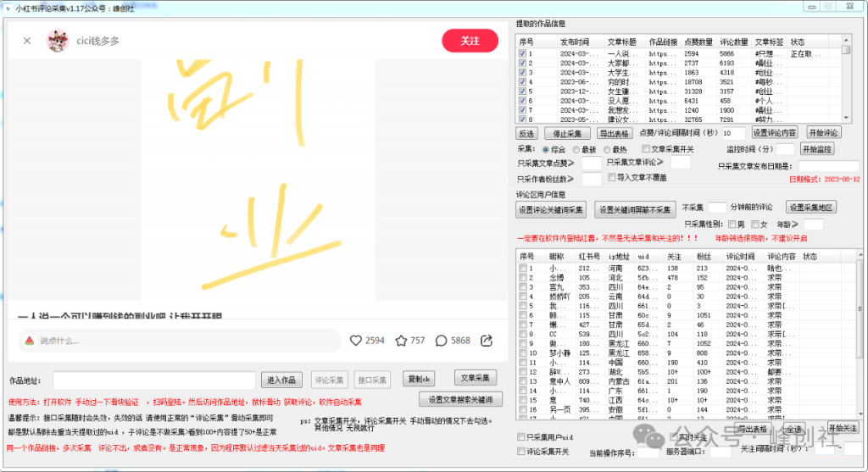Untick the checkbox for post row 4
The image size is (868, 472).
pos(522,82)
